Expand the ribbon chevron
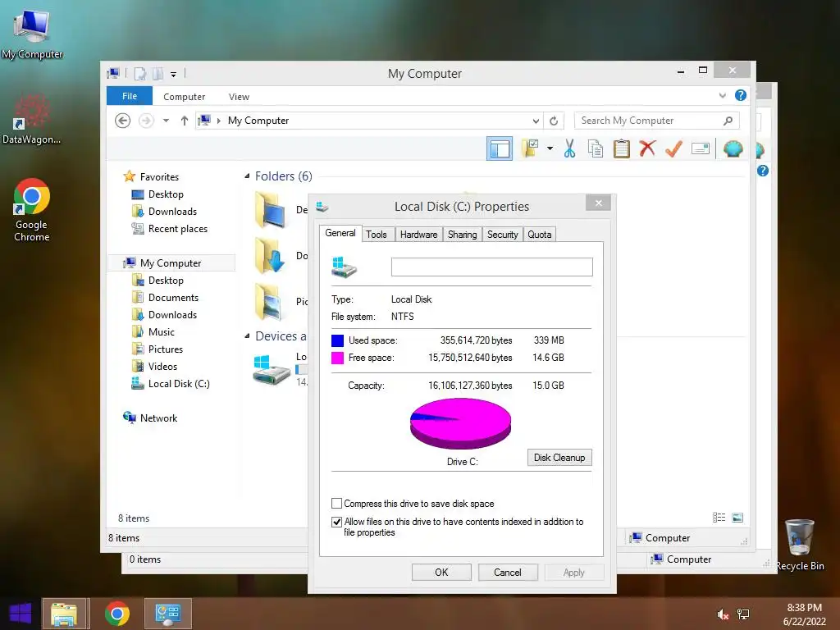This screenshot has width=840, height=630. coord(722,95)
